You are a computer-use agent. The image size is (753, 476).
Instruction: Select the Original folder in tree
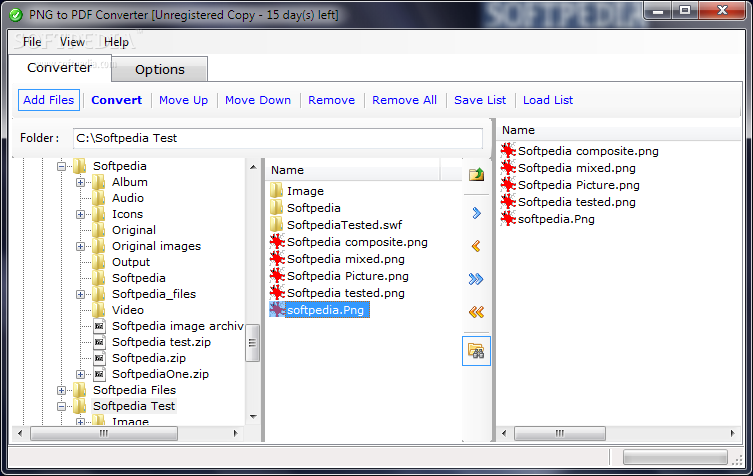click(134, 230)
